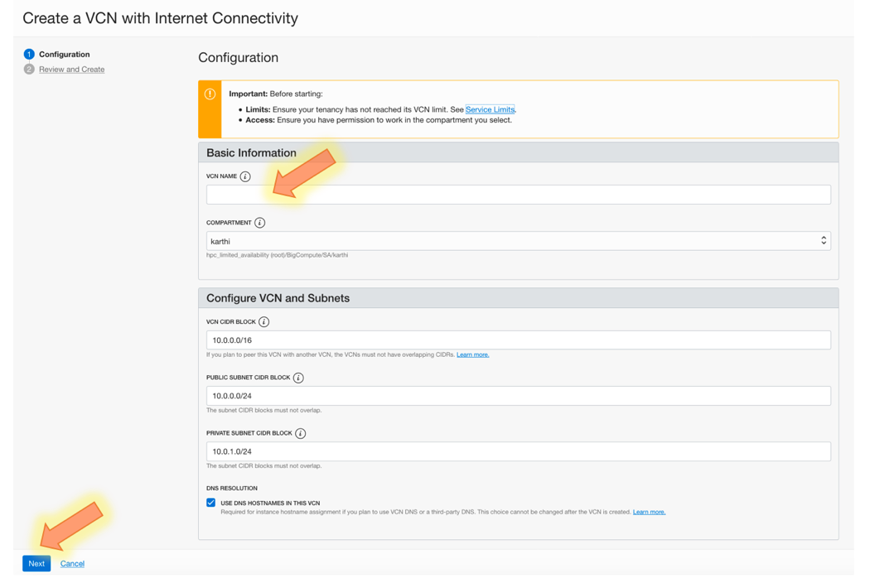Click the Review and Create step circle

(x=29, y=69)
